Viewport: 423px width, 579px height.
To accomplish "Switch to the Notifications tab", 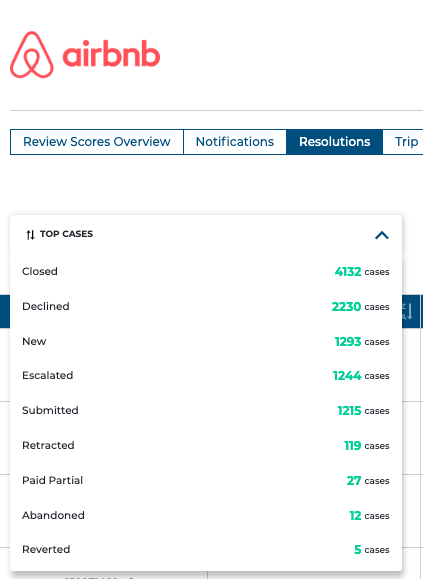I will (x=235, y=142).
